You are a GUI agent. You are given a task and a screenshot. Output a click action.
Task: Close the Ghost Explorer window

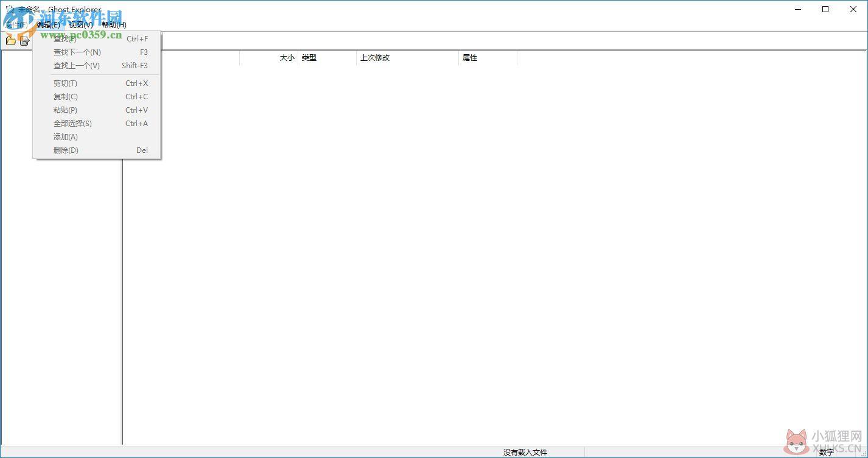tap(853, 9)
